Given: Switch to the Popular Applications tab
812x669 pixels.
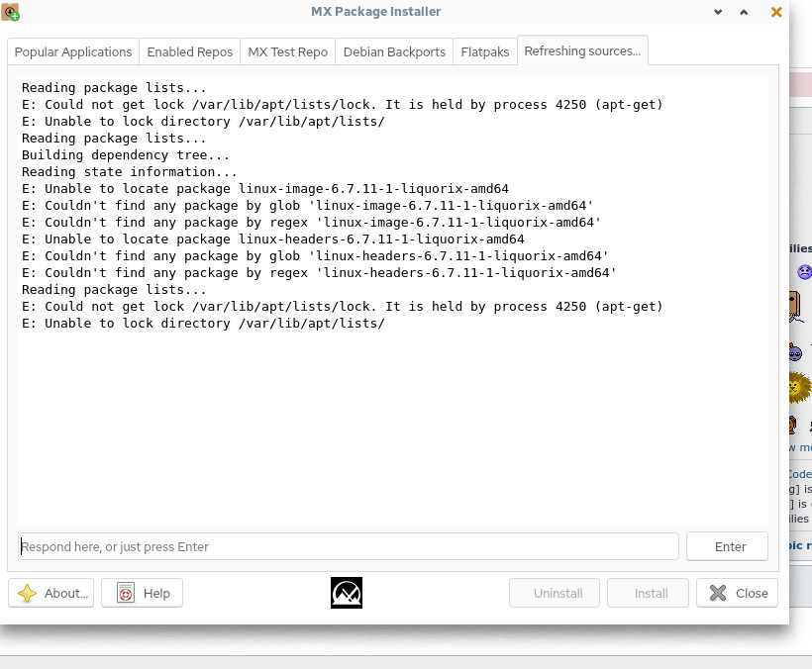Looking at the screenshot, I should pyautogui.click(x=73, y=51).
